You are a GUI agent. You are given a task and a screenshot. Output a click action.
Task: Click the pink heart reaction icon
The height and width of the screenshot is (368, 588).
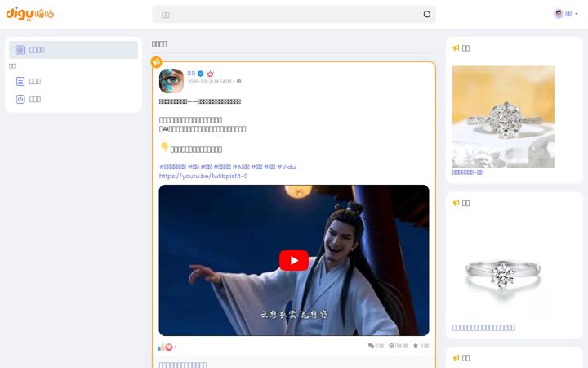pos(169,348)
